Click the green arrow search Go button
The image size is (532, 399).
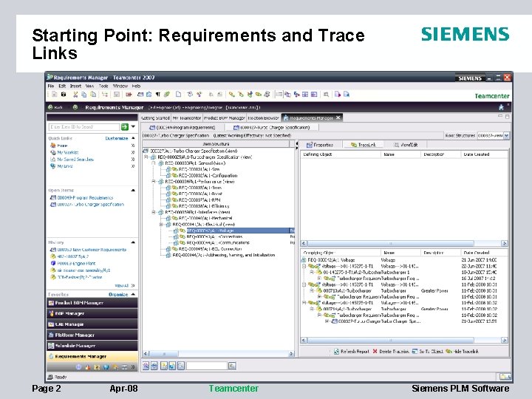coord(125,127)
